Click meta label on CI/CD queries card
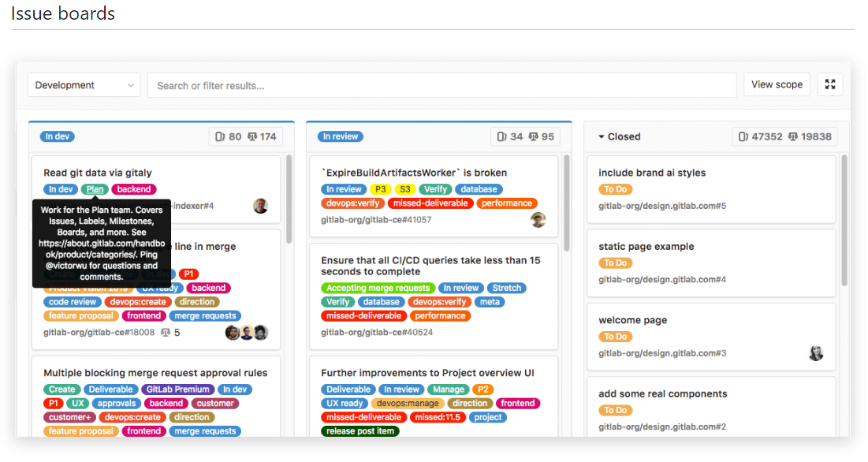The width and height of the screenshot is (868, 462). 490,302
